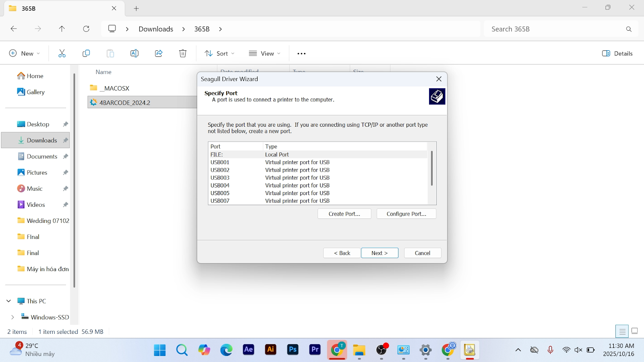The width and height of the screenshot is (644, 362).
Task: Click the Rename icon in Explorer toolbar
Action: pyautogui.click(x=134, y=53)
